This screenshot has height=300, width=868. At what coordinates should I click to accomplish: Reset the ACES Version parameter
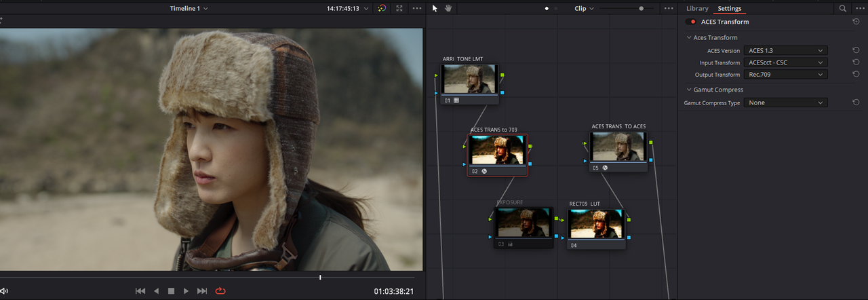856,50
